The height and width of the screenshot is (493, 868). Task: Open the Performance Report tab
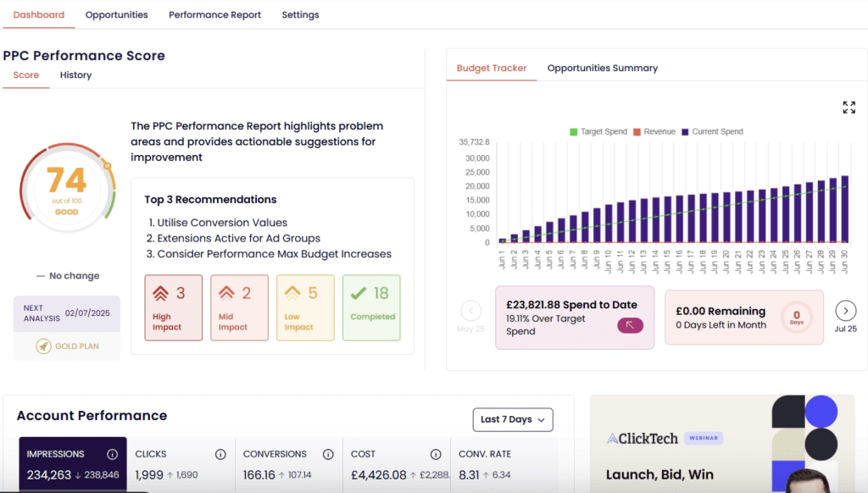214,15
